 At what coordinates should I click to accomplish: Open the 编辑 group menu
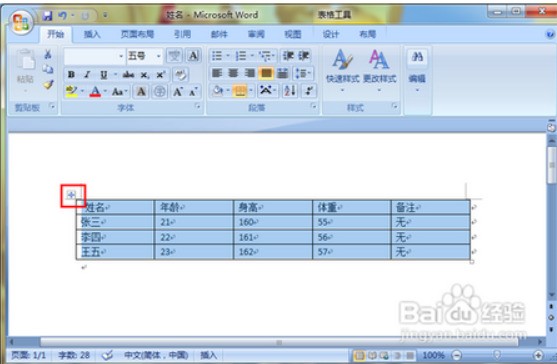417,71
